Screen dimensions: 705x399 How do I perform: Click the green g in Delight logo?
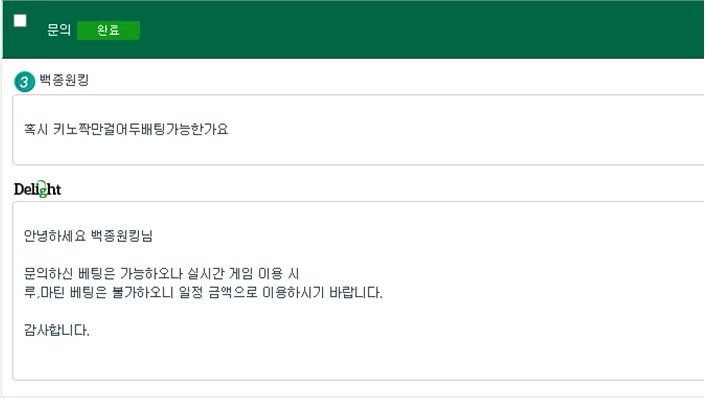[x=42, y=190]
